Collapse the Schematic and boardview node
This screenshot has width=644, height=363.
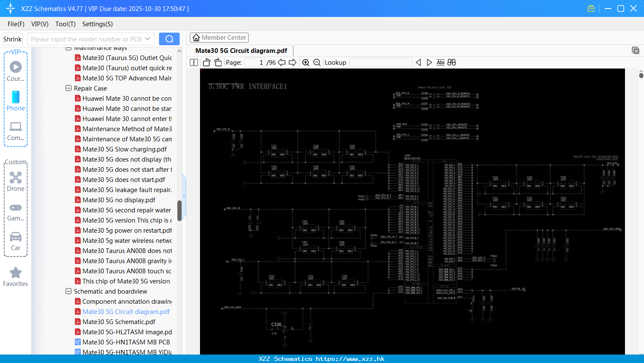click(69, 291)
